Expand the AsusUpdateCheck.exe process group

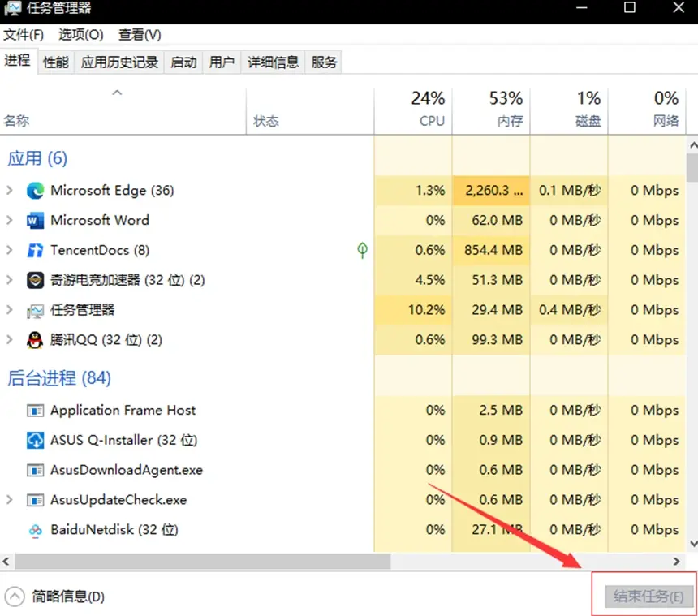10,500
